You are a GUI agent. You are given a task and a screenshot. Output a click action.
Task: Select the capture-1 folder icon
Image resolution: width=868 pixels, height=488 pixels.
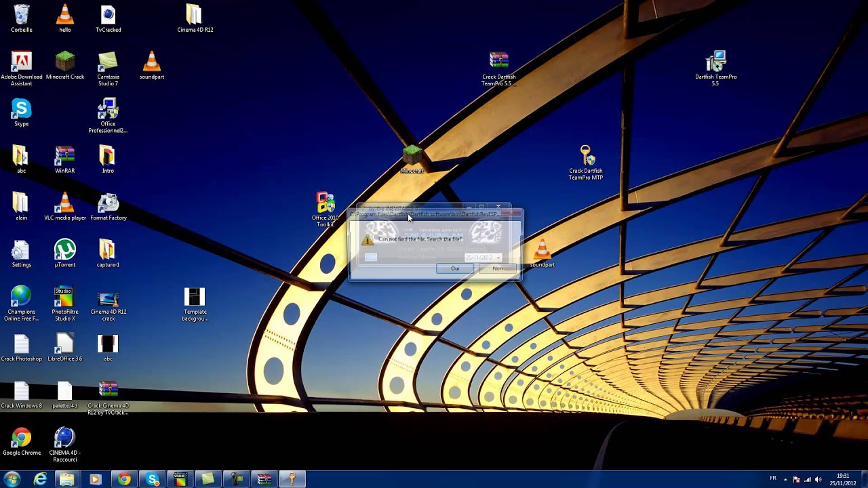click(x=108, y=253)
